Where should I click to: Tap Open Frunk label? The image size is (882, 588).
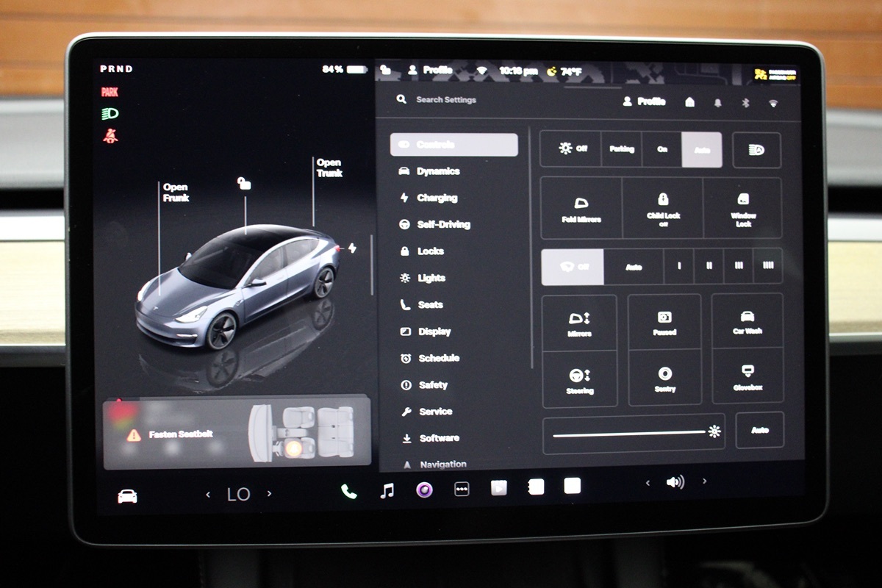point(176,193)
